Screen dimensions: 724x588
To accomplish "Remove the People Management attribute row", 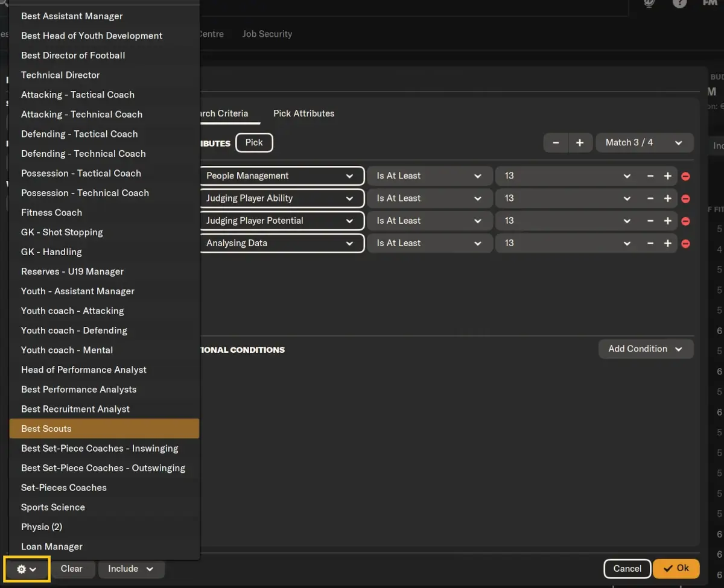I will [x=685, y=176].
